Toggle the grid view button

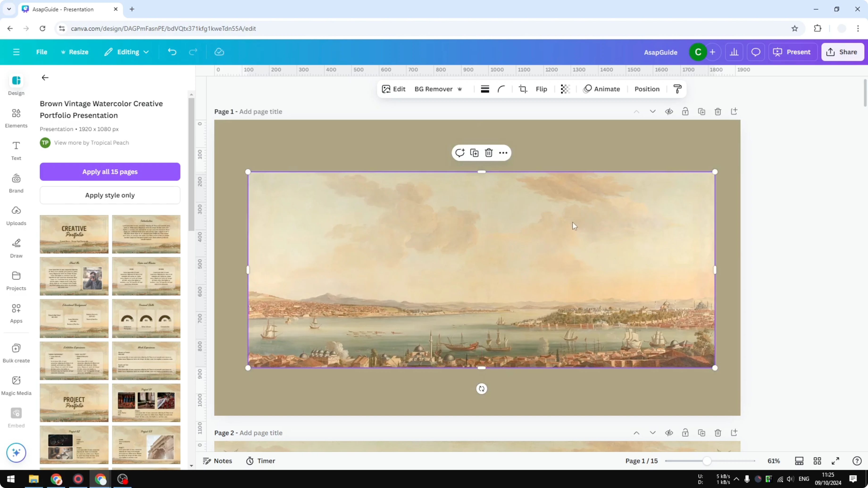[x=817, y=461]
